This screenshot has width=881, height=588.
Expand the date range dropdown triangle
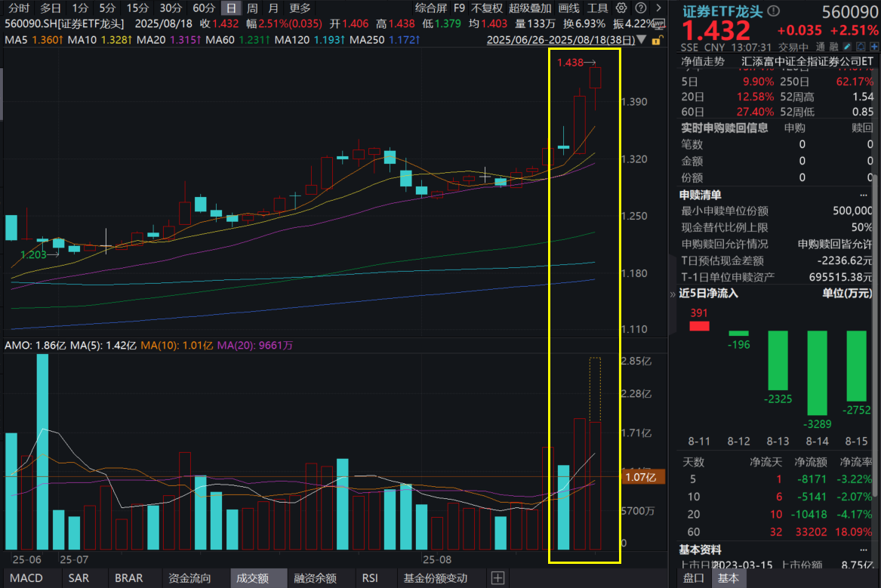pyautogui.click(x=642, y=39)
